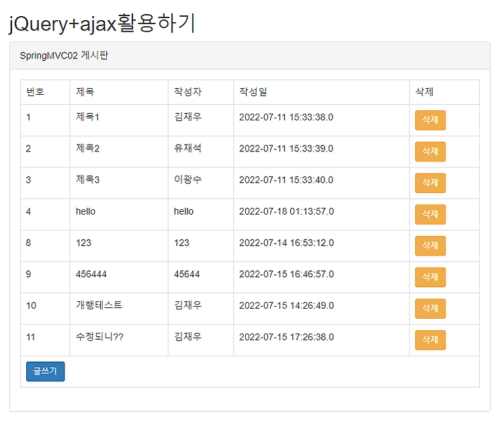Click the blue 글쓰기 button
Viewport: 504px width, 421px height.
point(45,371)
